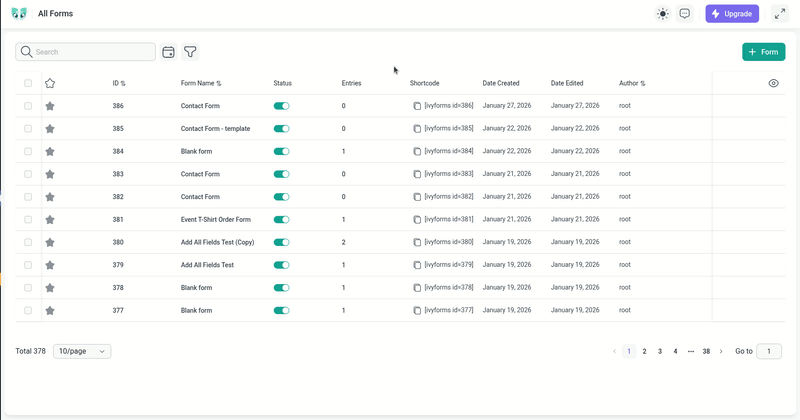Toggle light/dark theme sun icon

(662, 14)
